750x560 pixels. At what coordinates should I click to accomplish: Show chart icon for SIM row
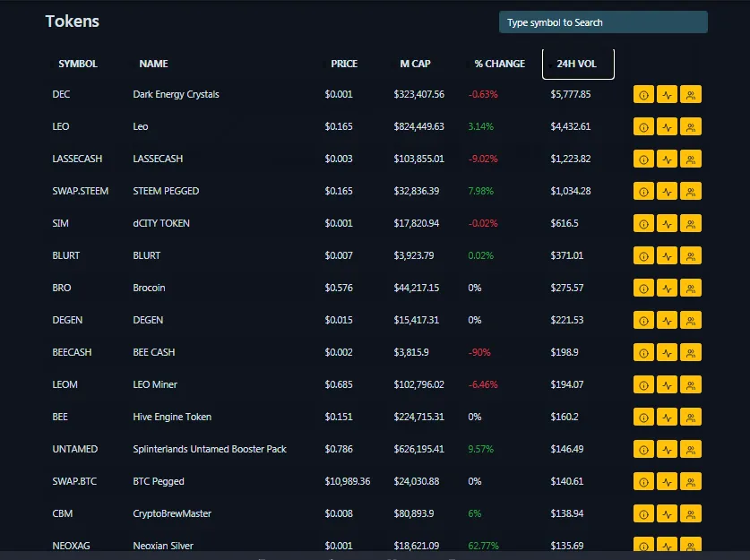tap(667, 223)
